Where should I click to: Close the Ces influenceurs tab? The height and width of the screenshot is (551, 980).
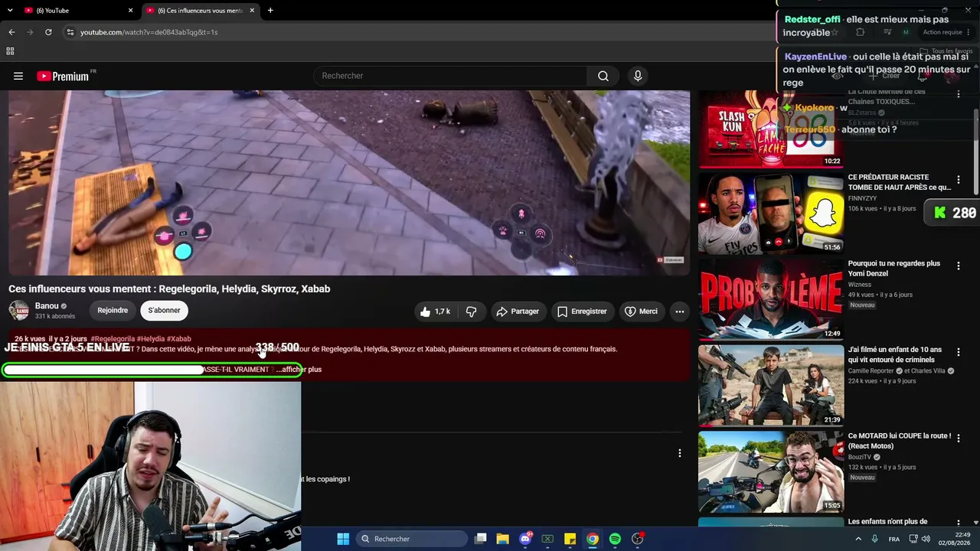252,11
